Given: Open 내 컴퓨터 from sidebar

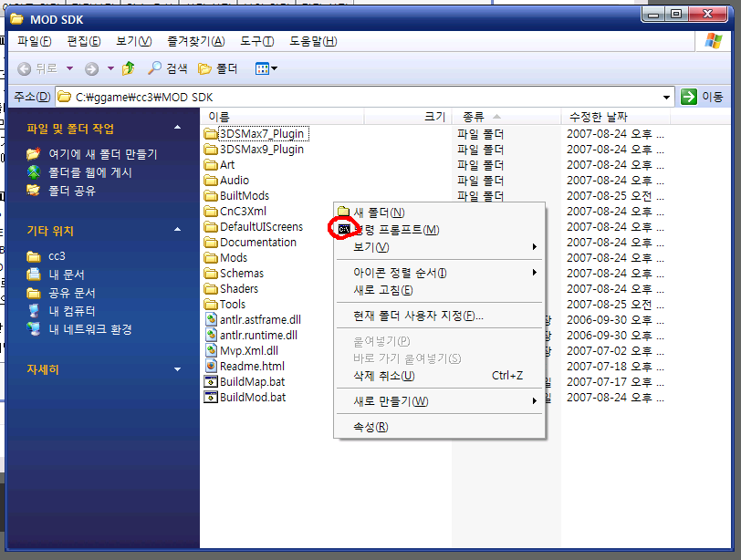Looking at the screenshot, I should pyautogui.click(x=72, y=311).
